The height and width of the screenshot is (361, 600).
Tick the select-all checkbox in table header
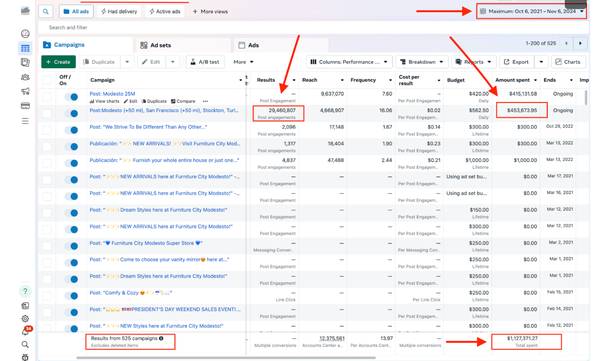[x=47, y=80]
